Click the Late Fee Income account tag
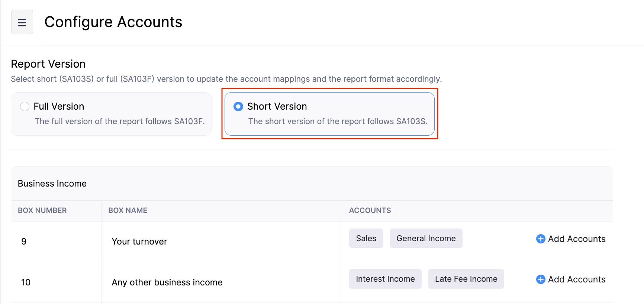Image resolution: width=644 pixels, height=304 pixels. [x=466, y=279]
